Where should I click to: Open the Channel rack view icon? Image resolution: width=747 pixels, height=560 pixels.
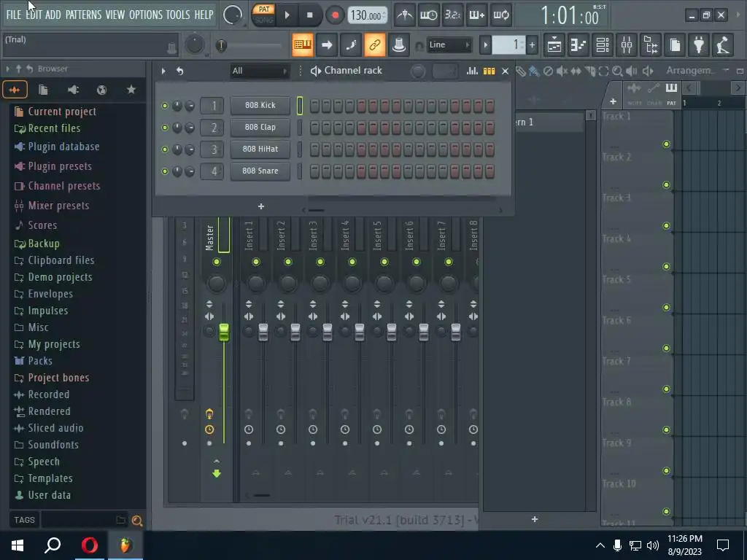603,45
